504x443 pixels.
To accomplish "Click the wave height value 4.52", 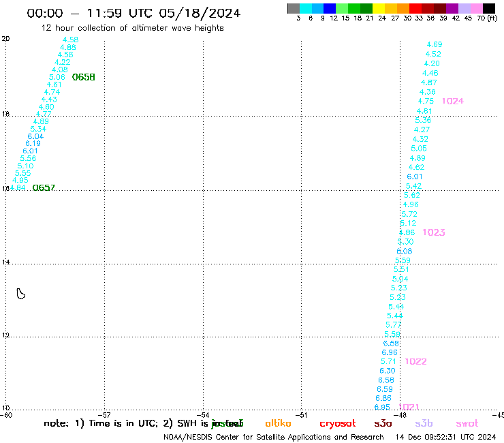I will (x=433, y=54).
